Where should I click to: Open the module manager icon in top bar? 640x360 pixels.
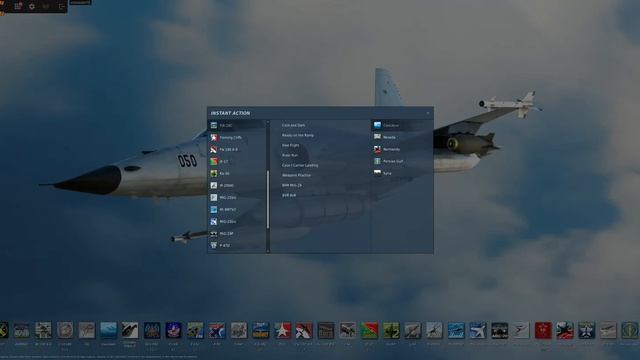click(x=18, y=6)
